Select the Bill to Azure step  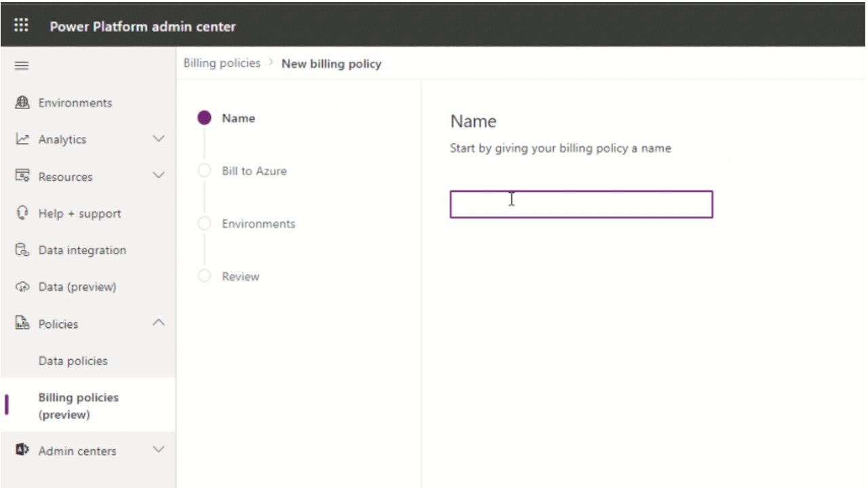(254, 171)
